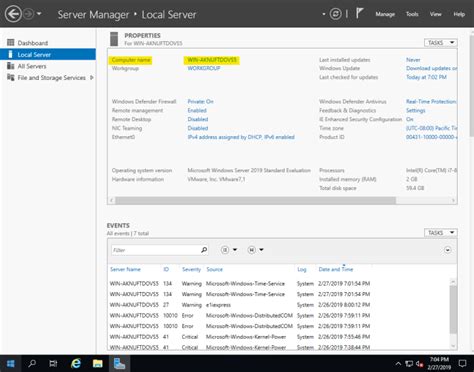Sort events by Severity column
The width and height of the screenshot is (474, 372).
click(191, 269)
